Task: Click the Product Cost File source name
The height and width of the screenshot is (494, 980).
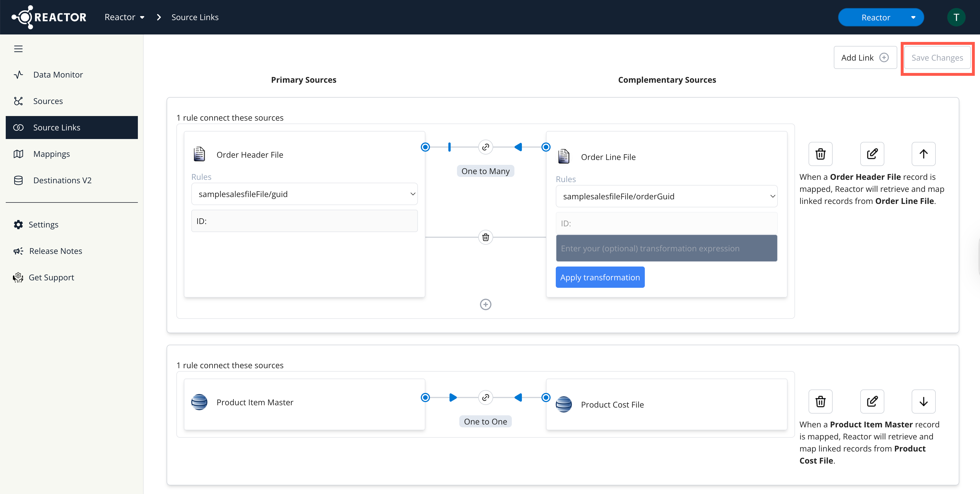Action: (x=612, y=405)
